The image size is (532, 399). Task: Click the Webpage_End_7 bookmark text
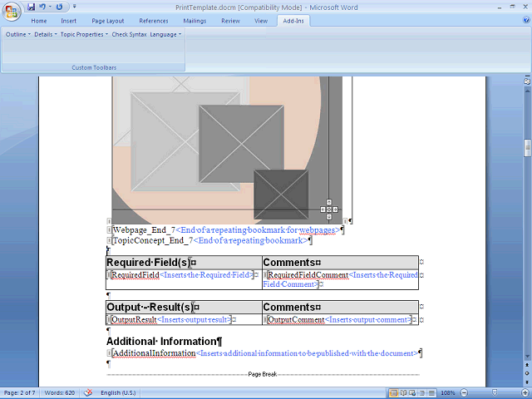pos(144,230)
